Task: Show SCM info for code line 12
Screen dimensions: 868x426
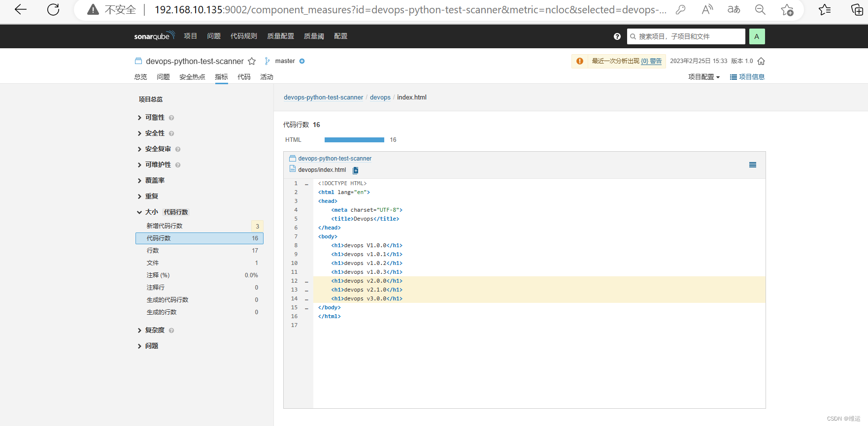Action: pos(306,282)
